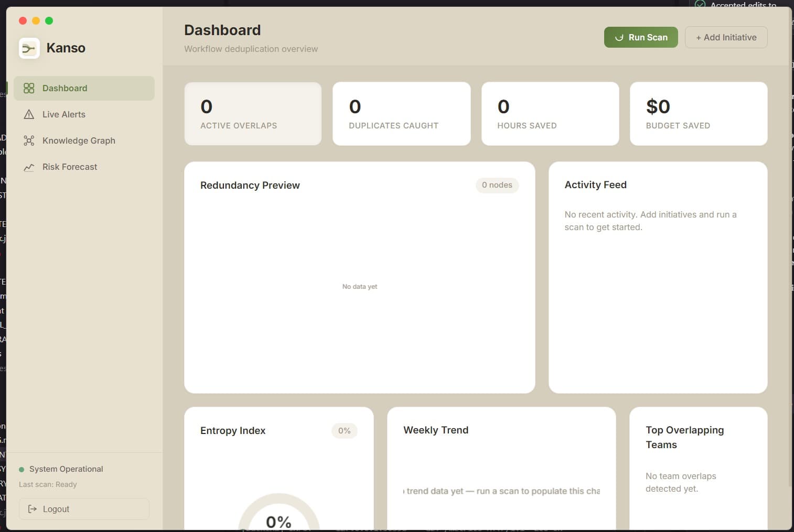Select the Active Overlaps stat card
The height and width of the screenshot is (532, 794).
[x=253, y=114]
